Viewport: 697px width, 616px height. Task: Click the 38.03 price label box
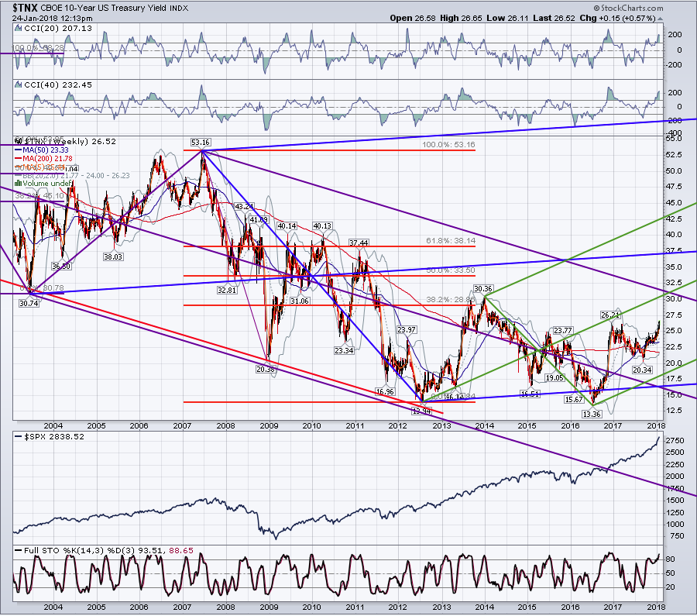(113, 256)
